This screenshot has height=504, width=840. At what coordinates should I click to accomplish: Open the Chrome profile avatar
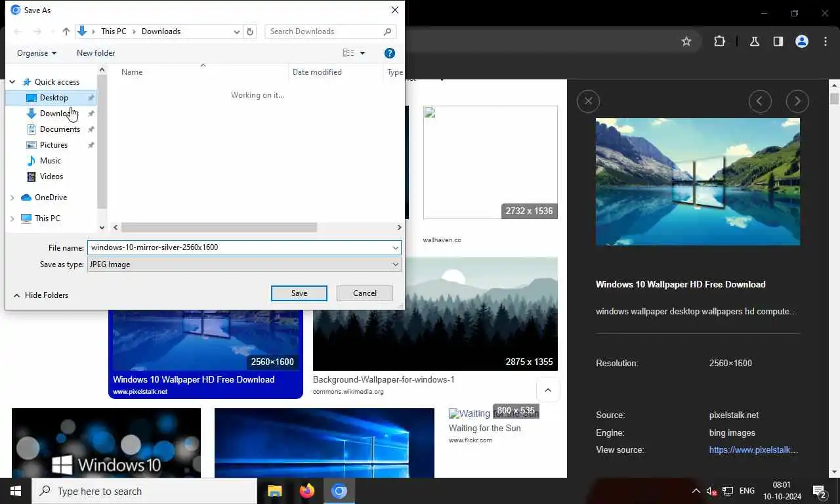[802, 41]
